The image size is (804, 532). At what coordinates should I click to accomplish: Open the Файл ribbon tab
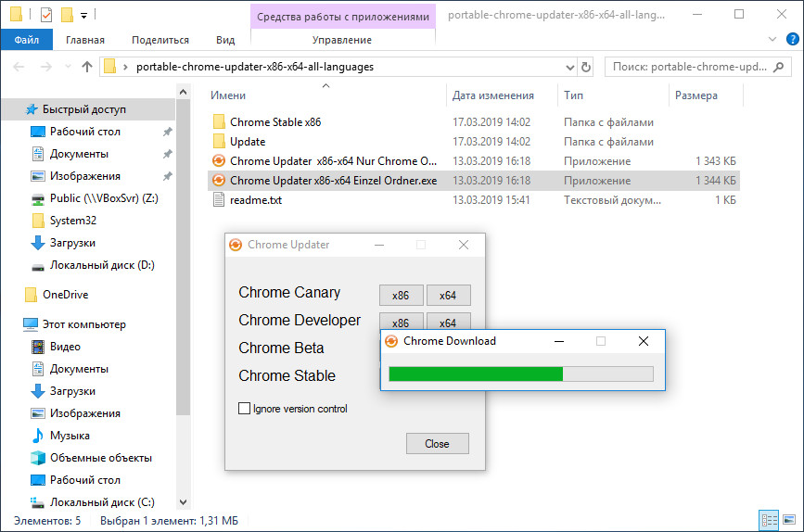click(27, 40)
